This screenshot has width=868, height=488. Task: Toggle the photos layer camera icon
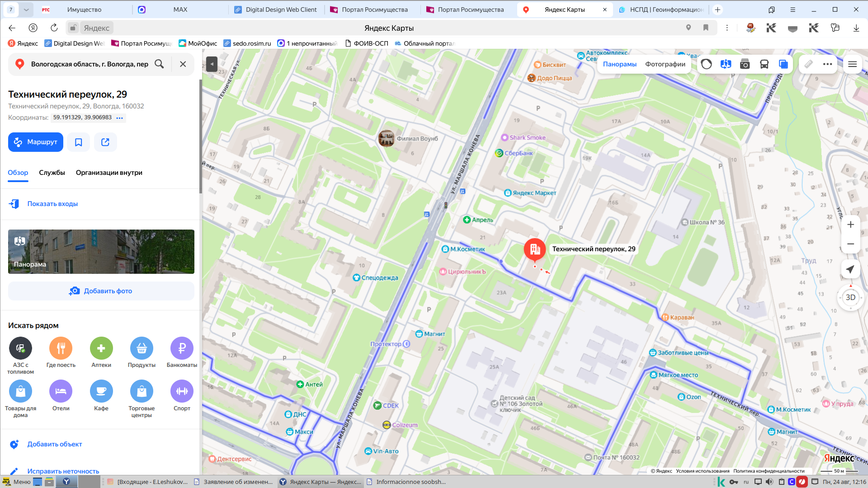pyautogui.click(x=745, y=64)
